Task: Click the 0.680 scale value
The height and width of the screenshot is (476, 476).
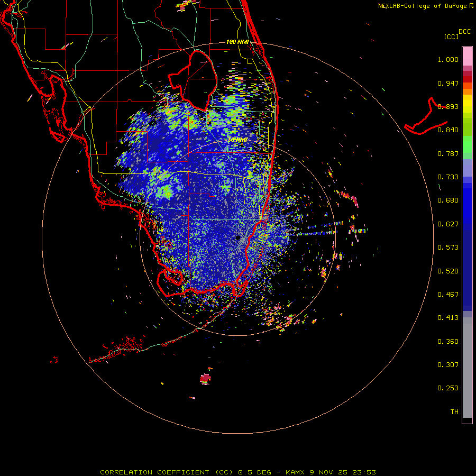Action: coord(448,200)
